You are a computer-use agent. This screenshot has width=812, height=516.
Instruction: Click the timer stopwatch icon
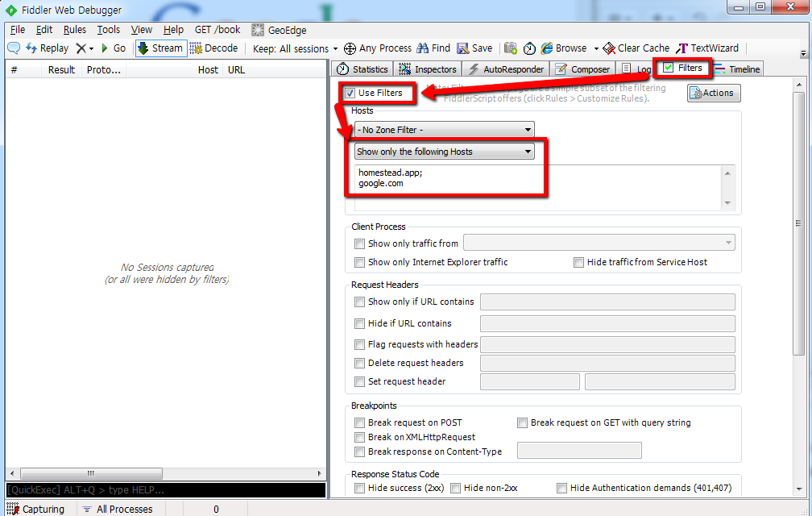point(529,48)
